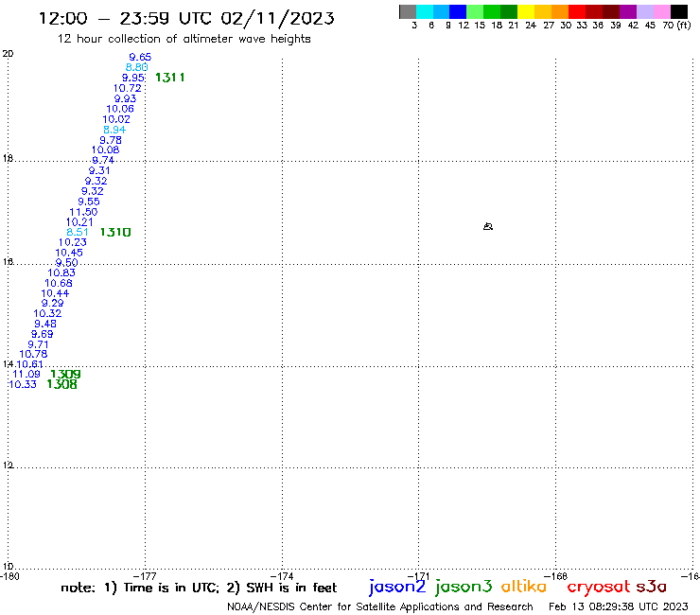The image size is (700, 615).
Task: Click the '70 (ft)' color scale label
Action: pos(676,26)
